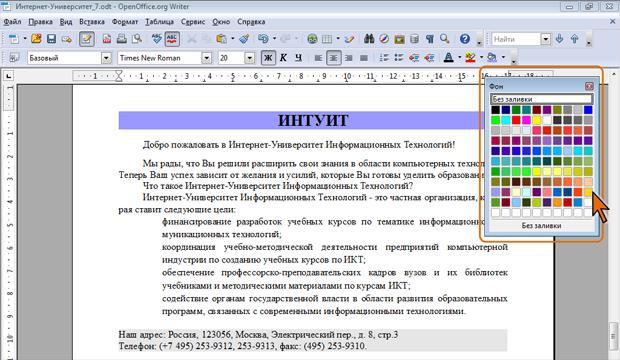Apply font color with the A icon
Viewport: 620px width, 360px height.
click(x=448, y=58)
